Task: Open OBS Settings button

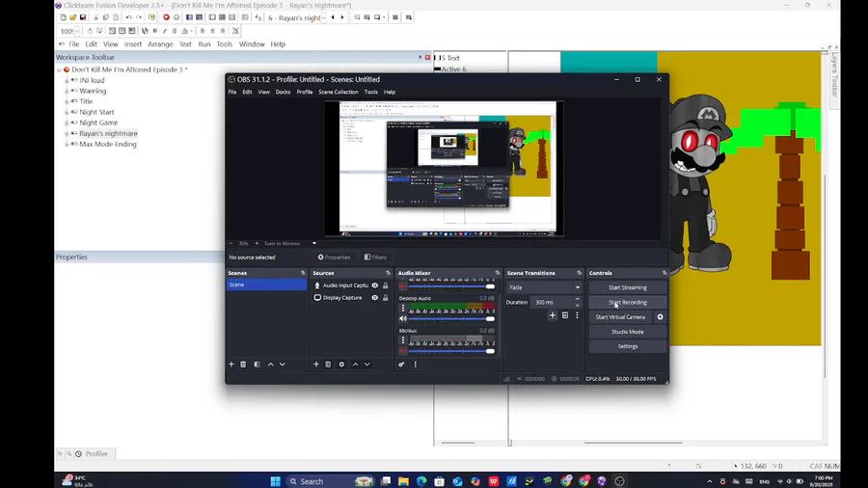Action: (627, 346)
